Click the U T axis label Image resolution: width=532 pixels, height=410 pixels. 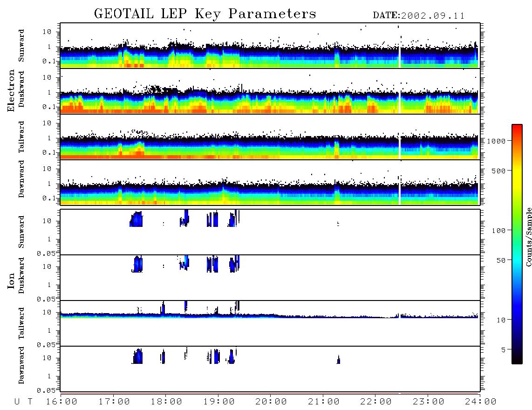pos(23,402)
